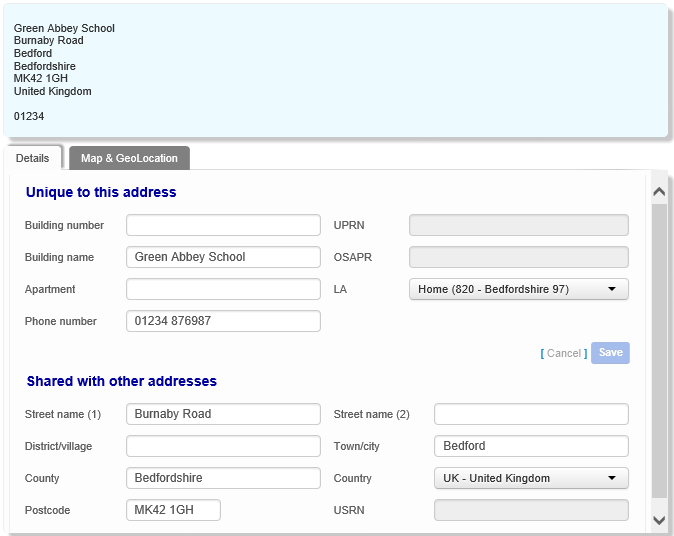Viewport: 674px width, 536px height.
Task: Open the LA dropdown list
Action: pos(518,290)
